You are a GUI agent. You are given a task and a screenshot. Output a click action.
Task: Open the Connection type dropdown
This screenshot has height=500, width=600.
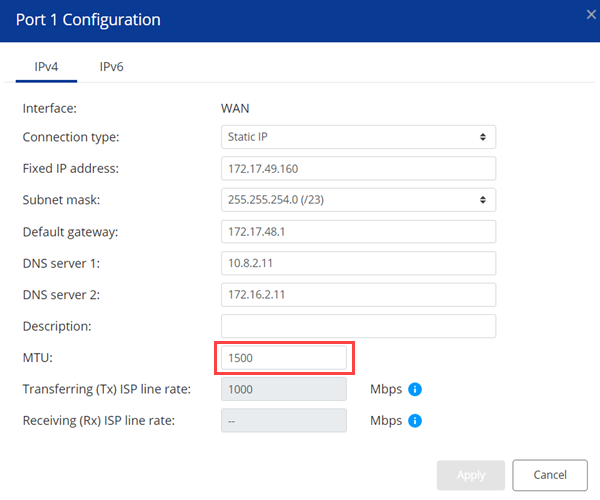[x=358, y=137]
